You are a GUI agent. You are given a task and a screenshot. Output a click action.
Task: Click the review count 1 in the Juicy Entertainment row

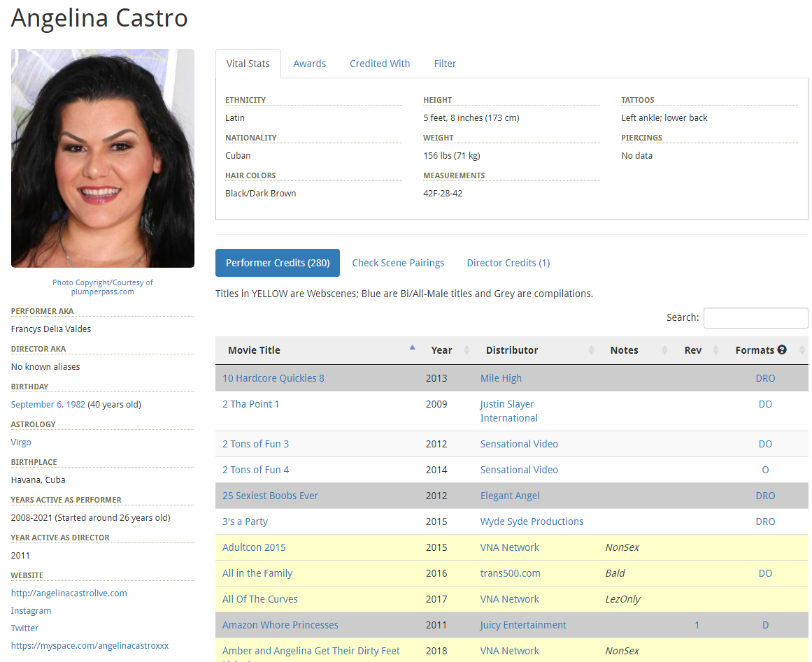[697, 625]
